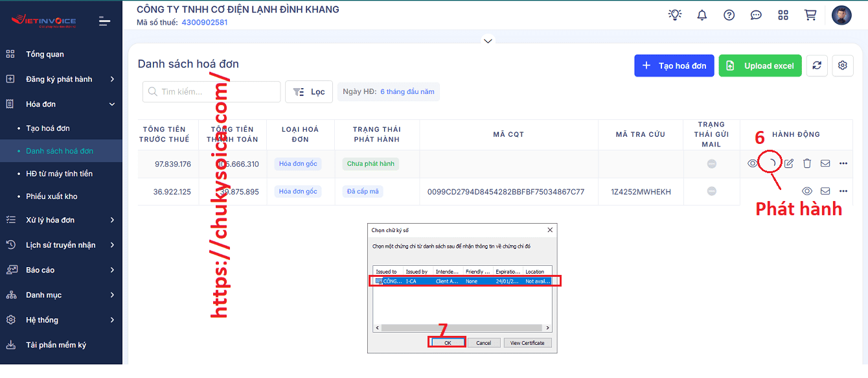Open more actions for Đã cấp mã invoice
Screen dimensions: 868x378
coord(843,191)
